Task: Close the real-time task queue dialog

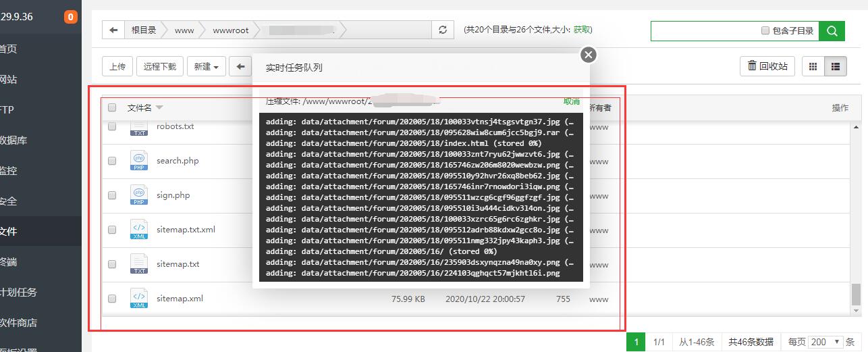Action: (589, 55)
